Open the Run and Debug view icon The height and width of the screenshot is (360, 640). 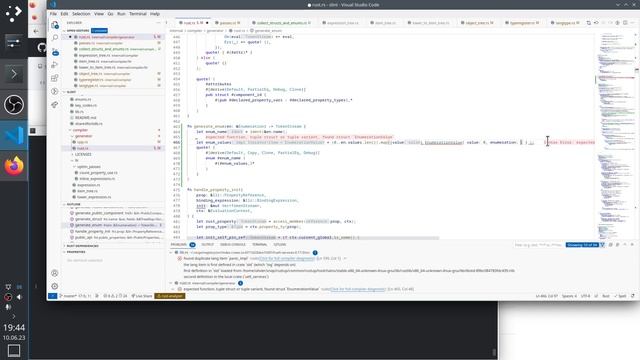pos(54,65)
